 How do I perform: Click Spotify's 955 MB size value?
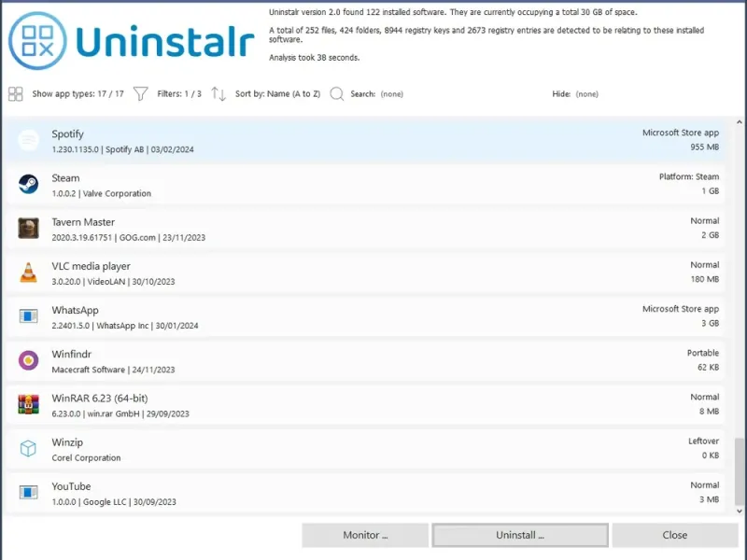pos(705,147)
